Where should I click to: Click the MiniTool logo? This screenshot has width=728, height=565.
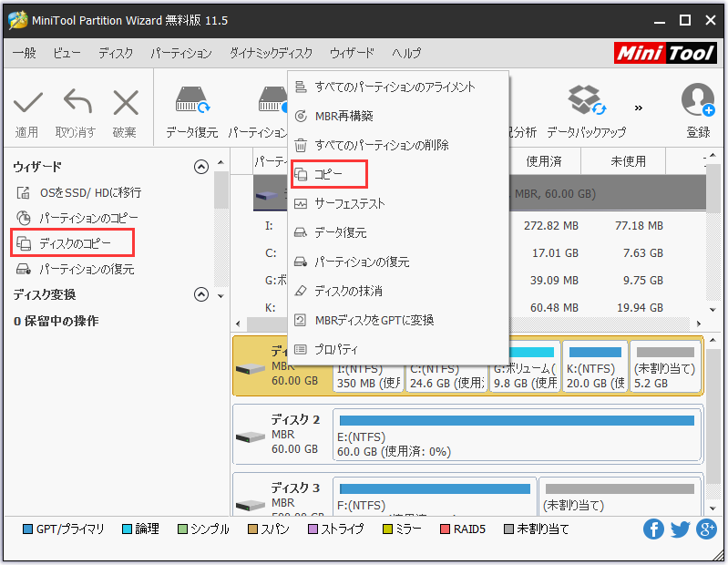coord(665,53)
